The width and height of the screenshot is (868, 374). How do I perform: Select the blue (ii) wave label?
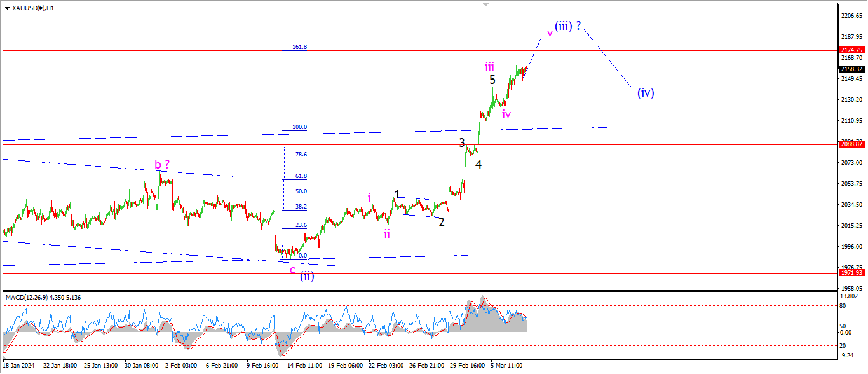point(307,276)
